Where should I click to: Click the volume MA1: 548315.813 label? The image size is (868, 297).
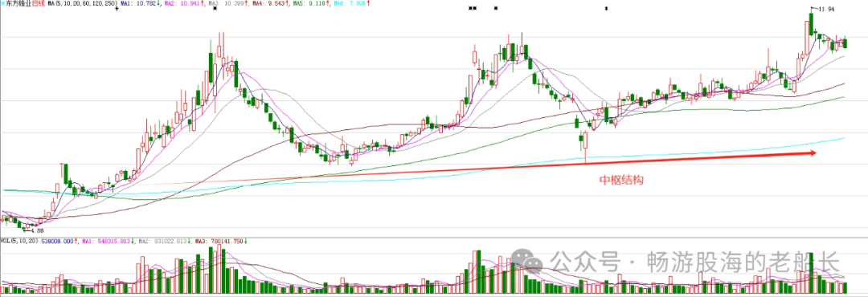coord(106,241)
